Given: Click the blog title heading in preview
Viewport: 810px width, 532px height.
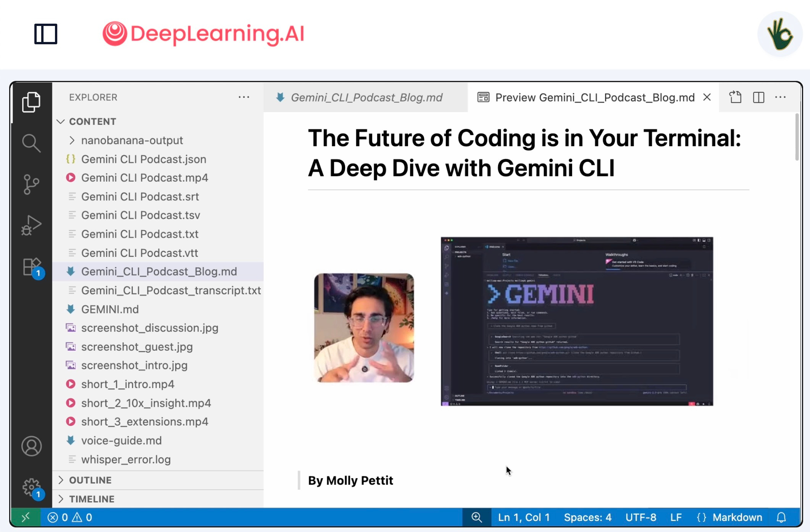Looking at the screenshot, I should point(524,153).
